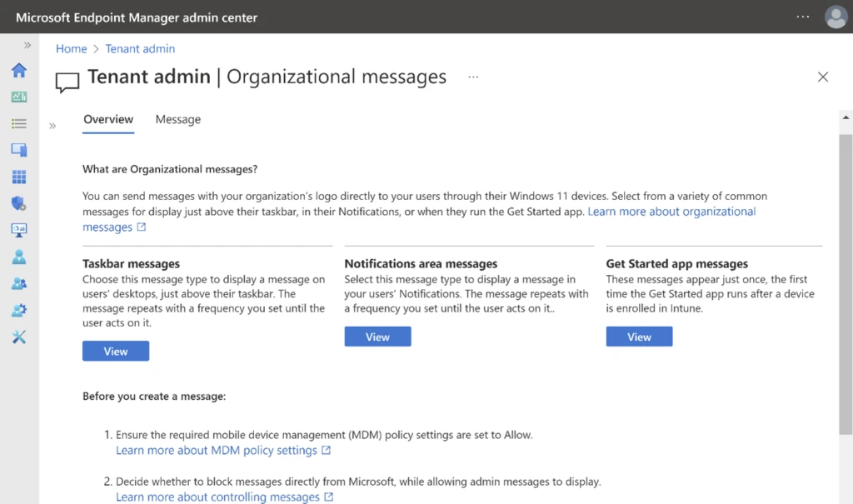Switch to the Message tab
Viewport: 853px width, 504px height.
(177, 119)
